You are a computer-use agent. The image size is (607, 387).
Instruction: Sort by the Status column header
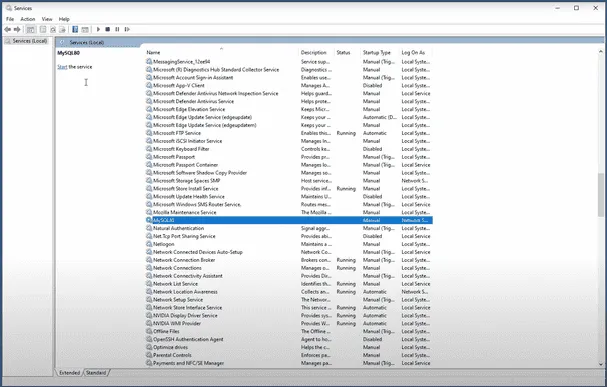tap(347, 52)
